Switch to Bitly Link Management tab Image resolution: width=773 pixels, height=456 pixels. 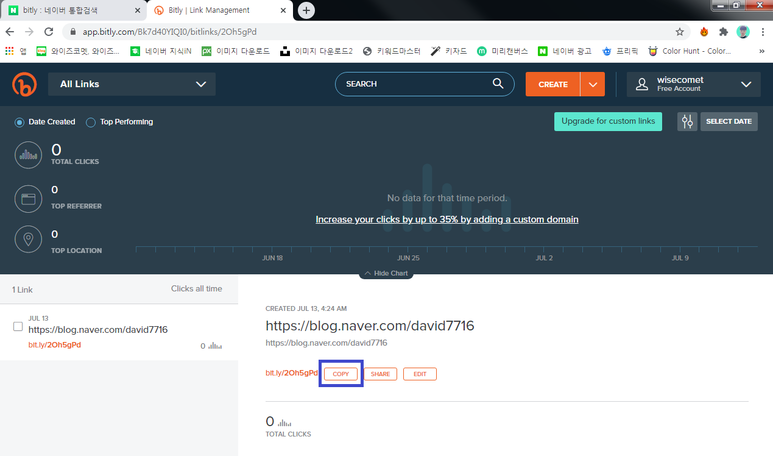tap(219, 10)
